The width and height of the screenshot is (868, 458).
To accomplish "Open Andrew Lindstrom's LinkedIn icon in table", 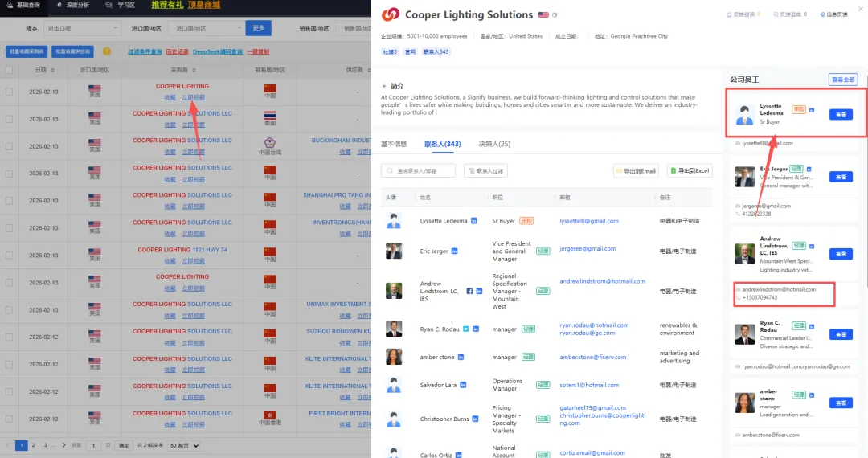I will point(479,291).
